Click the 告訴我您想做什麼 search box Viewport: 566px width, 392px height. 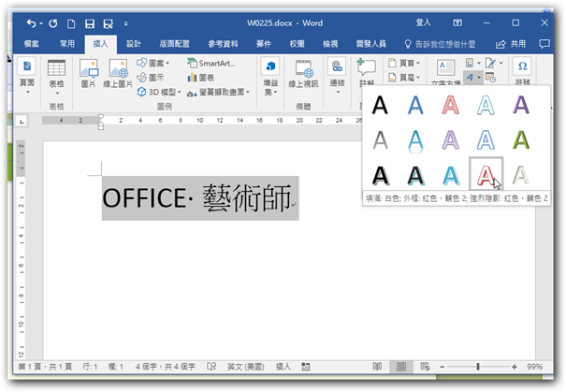440,44
